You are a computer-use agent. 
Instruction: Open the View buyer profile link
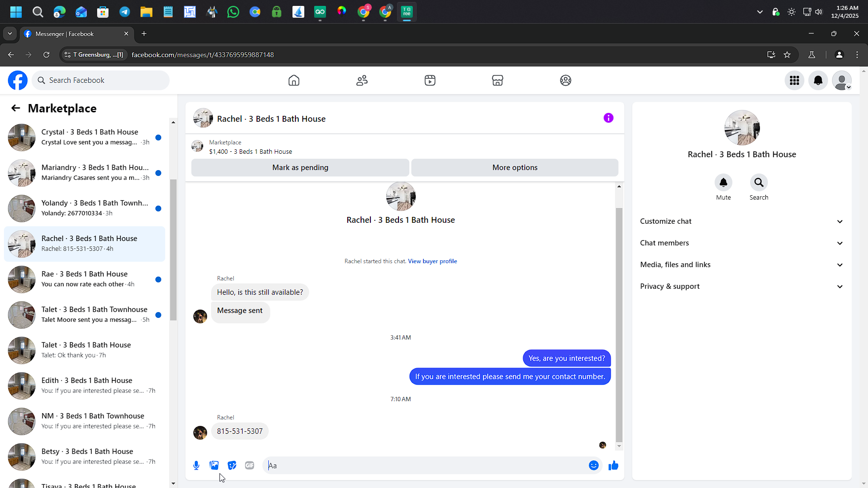click(433, 261)
